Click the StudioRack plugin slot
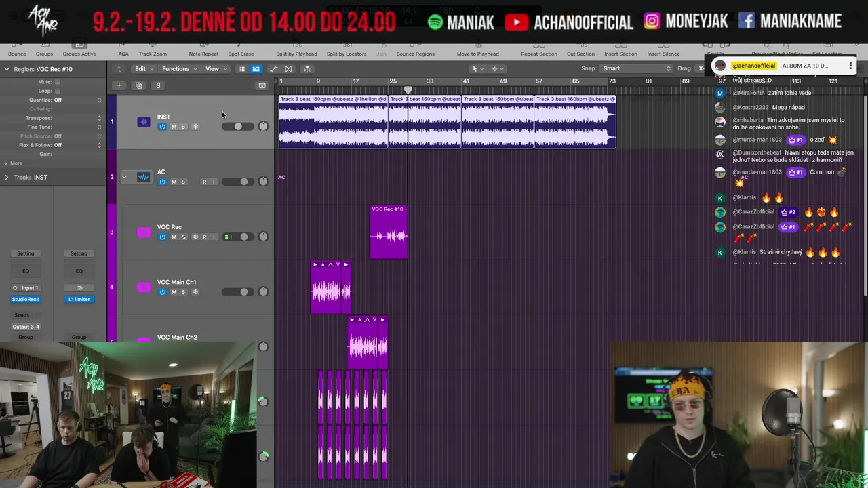Screen dimensions: 868x488 pyautogui.click(x=25, y=299)
